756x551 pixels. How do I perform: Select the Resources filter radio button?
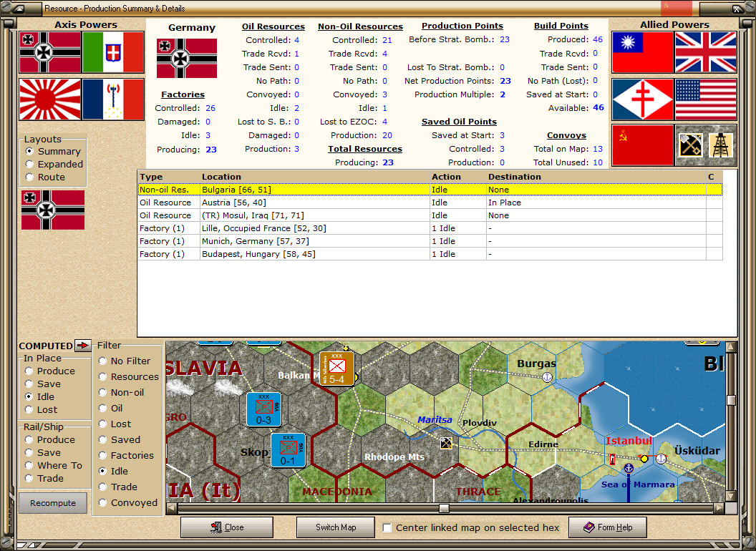point(102,376)
